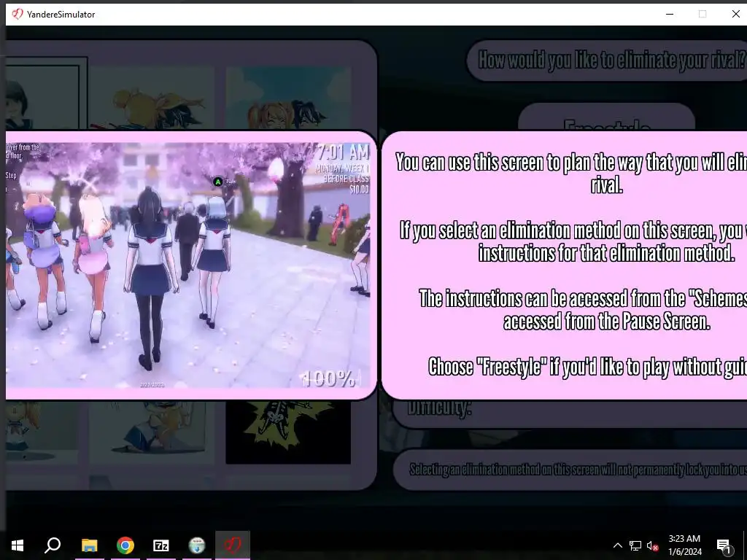Close the YandereSimulator window
The image size is (747, 560).
tap(735, 14)
